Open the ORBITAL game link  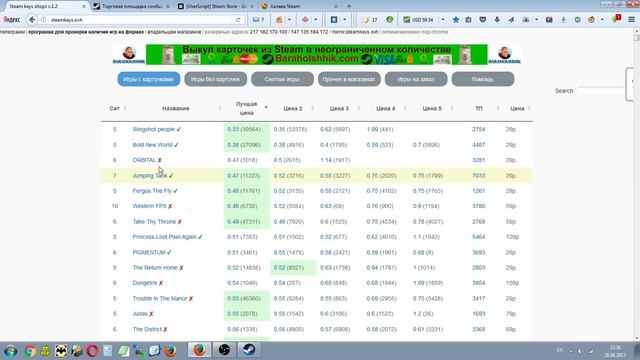144,160
